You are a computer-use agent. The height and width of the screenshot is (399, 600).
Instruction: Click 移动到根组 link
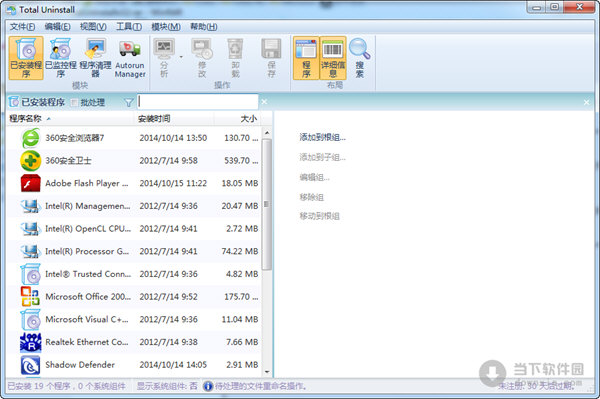[x=319, y=216]
